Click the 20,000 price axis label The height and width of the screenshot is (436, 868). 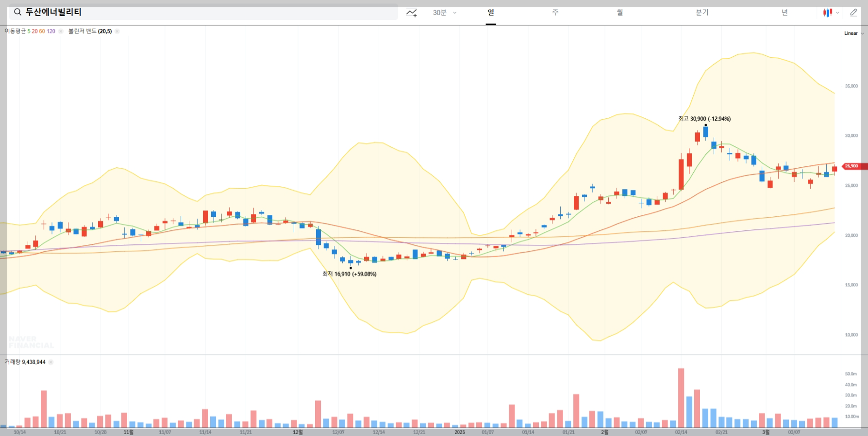pyautogui.click(x=851, y=235)
